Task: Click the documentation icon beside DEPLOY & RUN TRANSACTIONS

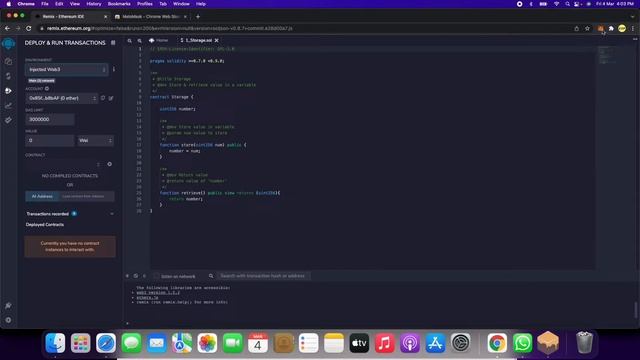Action: (113, 42)
